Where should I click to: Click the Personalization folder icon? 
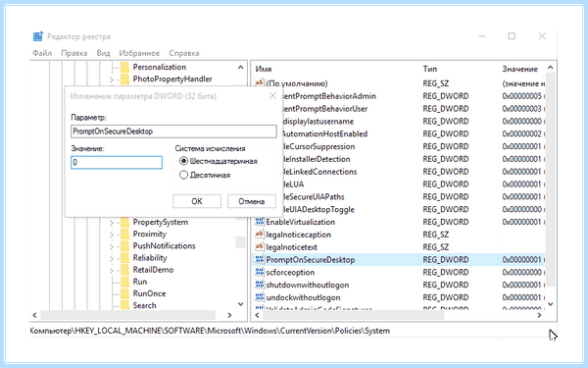[124, 67]
